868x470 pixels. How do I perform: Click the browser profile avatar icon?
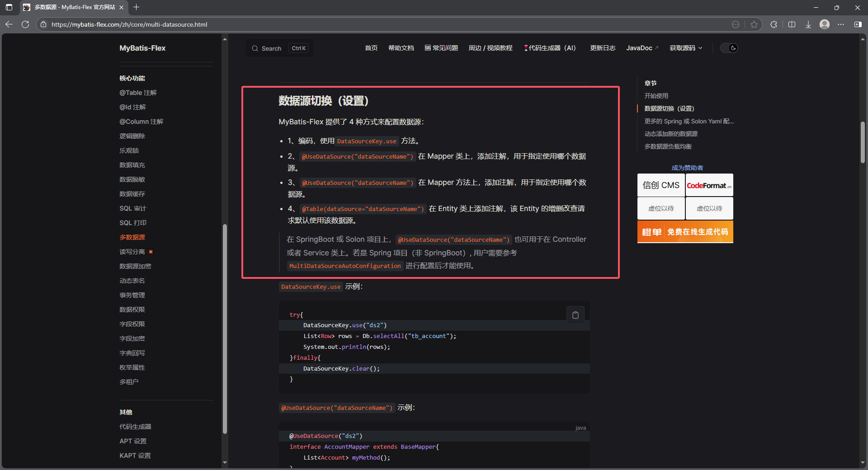[x=824, y=24]
